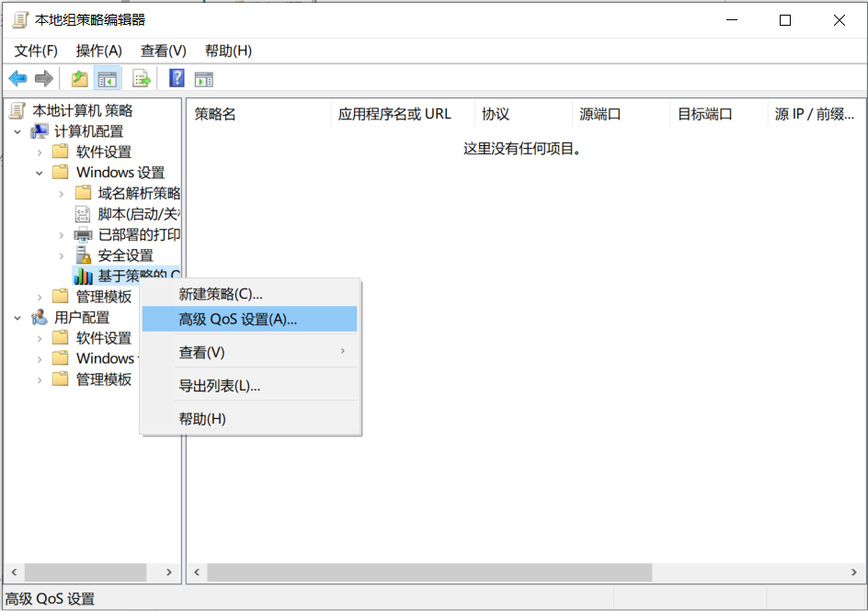Expand 管理模板 under 计算机配置
The width and height of the screenshot is (868, 611).
click(x=40, y=298)
